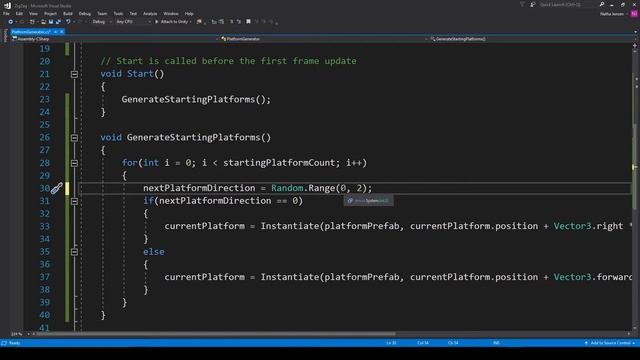Viewport: 640px width, 360px height.
Task: Close the PlatformGenerator.cs tab
Action: pyautogui.click(x=62, y=32)
